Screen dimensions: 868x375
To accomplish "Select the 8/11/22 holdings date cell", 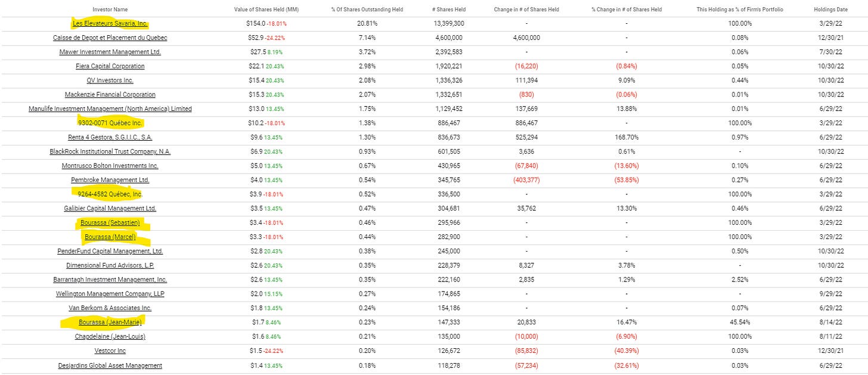I will (x=829, y=337).
